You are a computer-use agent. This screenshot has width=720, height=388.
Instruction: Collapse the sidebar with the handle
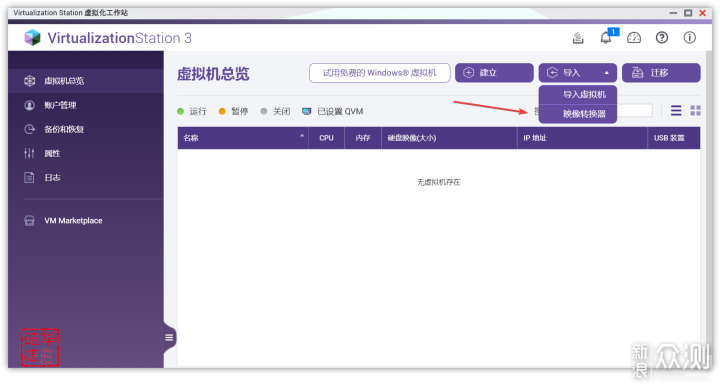(169, 337)
